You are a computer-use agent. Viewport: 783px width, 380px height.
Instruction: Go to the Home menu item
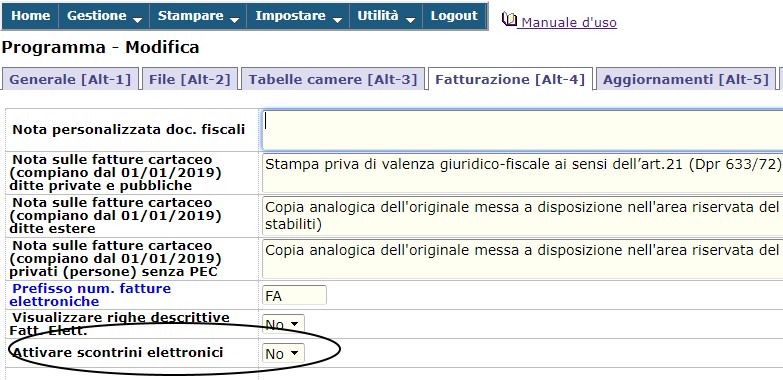tap(30, 16)
